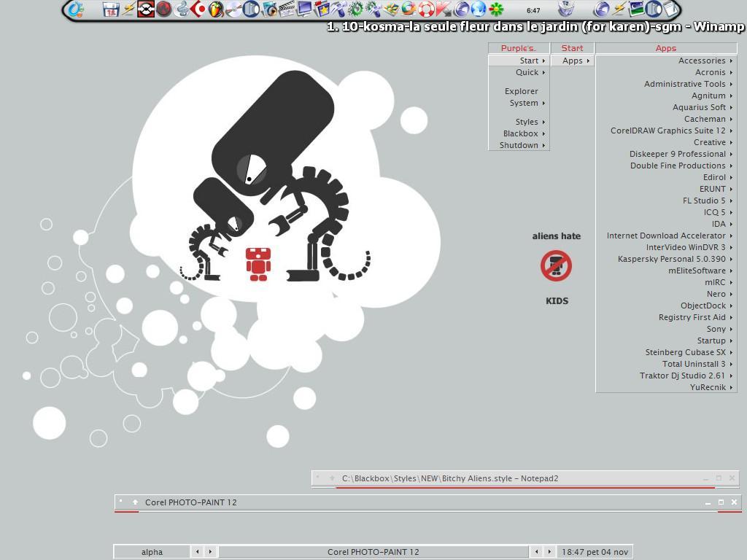The image size is (747, 560).
Task: Open the hammer tools dock icon
Action: point(339,9)
